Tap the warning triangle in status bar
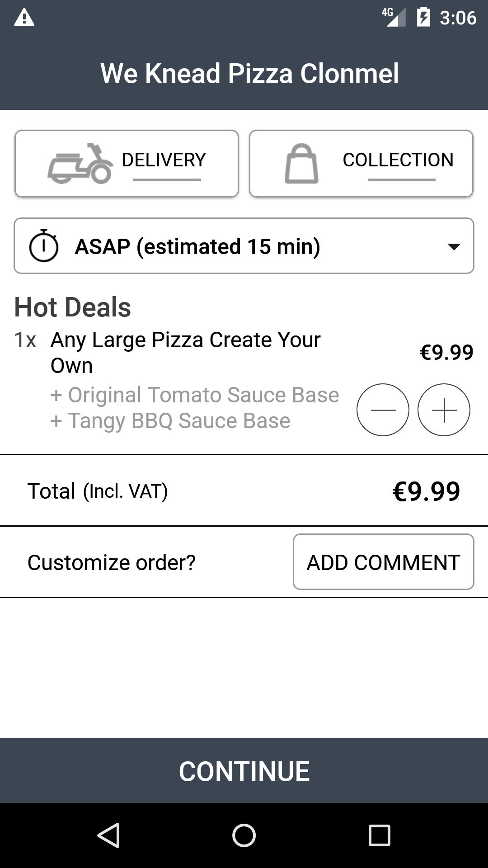 pos(24,18)
